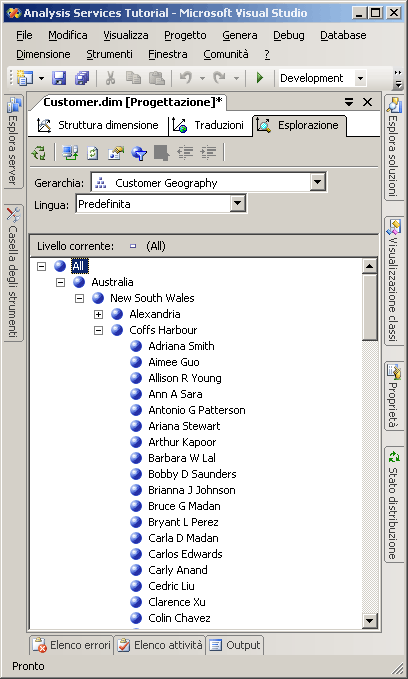Click the decrease indent toolbar icon

pos(185,152)
